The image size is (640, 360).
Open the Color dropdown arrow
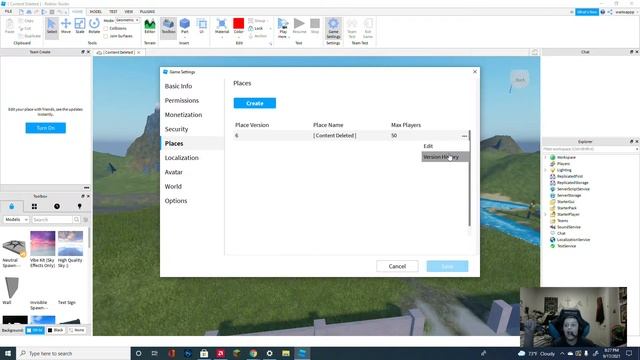(238, 37)
